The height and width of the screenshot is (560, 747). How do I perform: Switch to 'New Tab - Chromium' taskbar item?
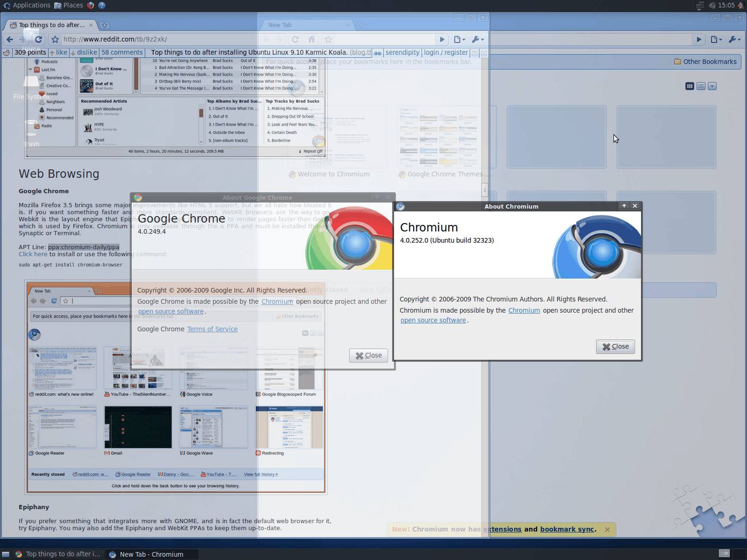152,554
